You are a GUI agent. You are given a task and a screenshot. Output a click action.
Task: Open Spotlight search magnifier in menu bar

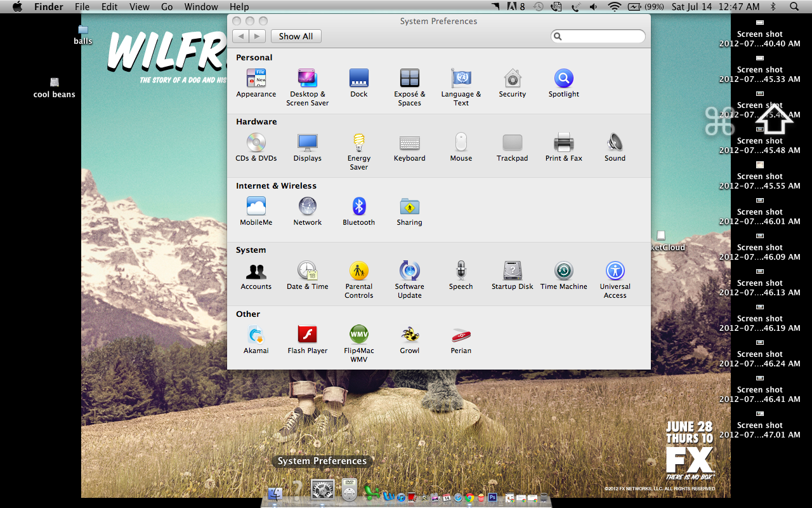(794, 7)
